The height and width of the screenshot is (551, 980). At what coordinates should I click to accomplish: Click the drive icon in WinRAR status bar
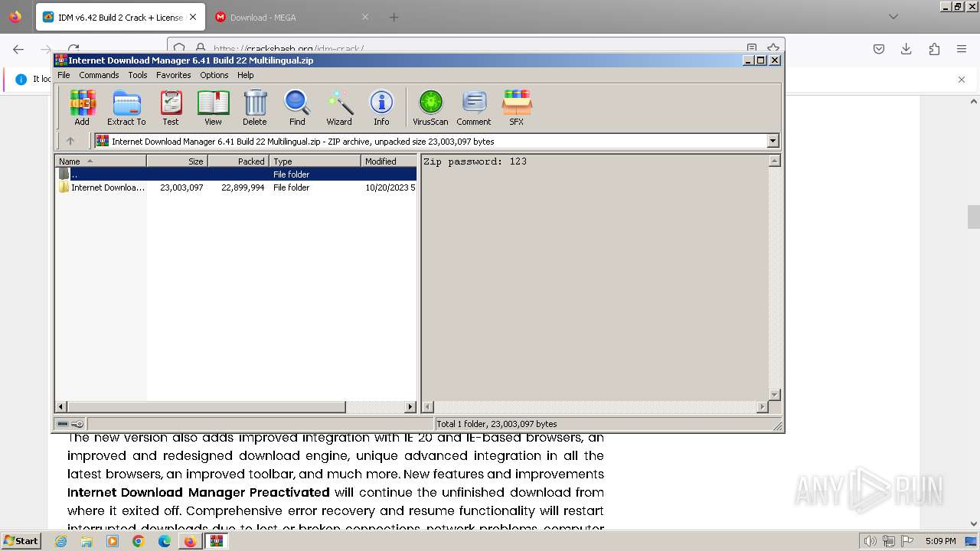[63, 424]
